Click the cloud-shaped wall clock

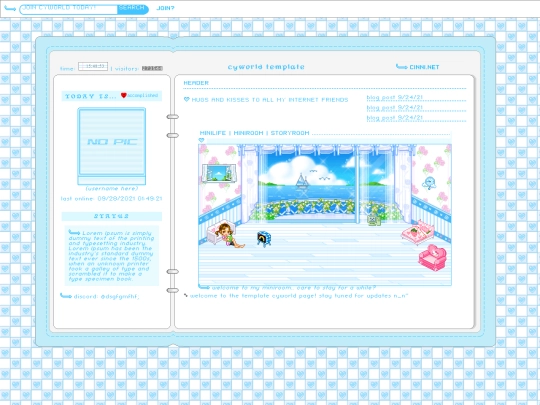[x=429, y=183]
